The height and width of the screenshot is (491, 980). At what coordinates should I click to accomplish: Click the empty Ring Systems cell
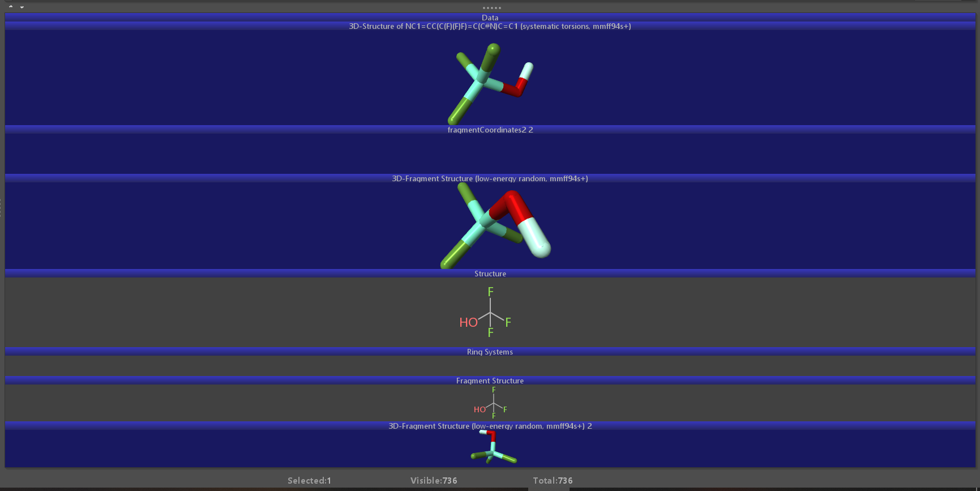[x=490, y=365]
